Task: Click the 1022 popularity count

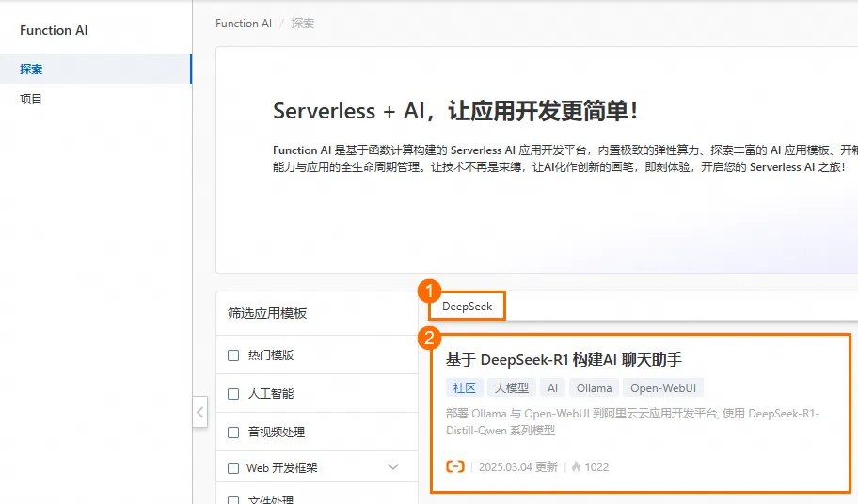Action: 596,466
